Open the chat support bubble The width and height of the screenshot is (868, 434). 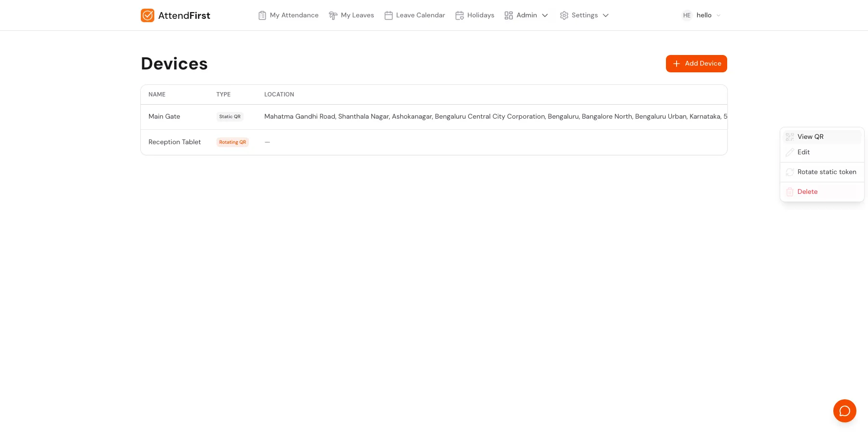[x=844, y=411]
